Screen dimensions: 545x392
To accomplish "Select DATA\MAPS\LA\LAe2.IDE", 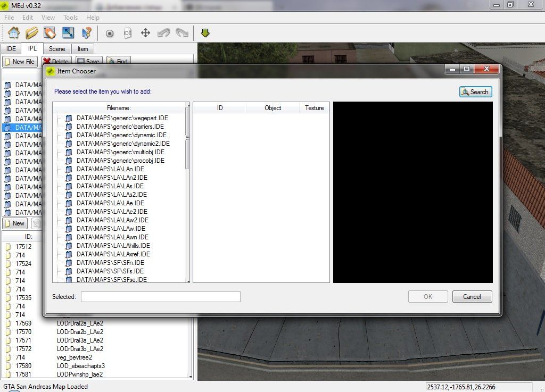I will pos(112,212).
